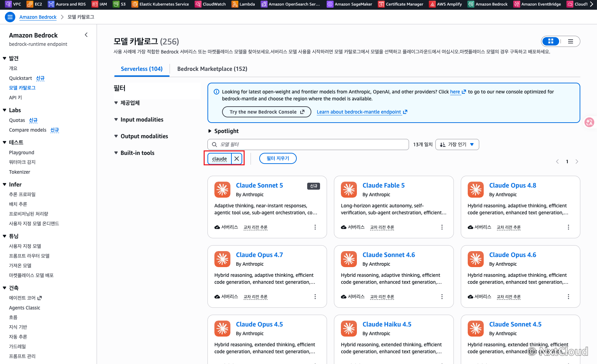Open the Amazon OpenSearch Service shortcut icon
The height and width of the screenshot is (364, 597).
tap(264, 4)
